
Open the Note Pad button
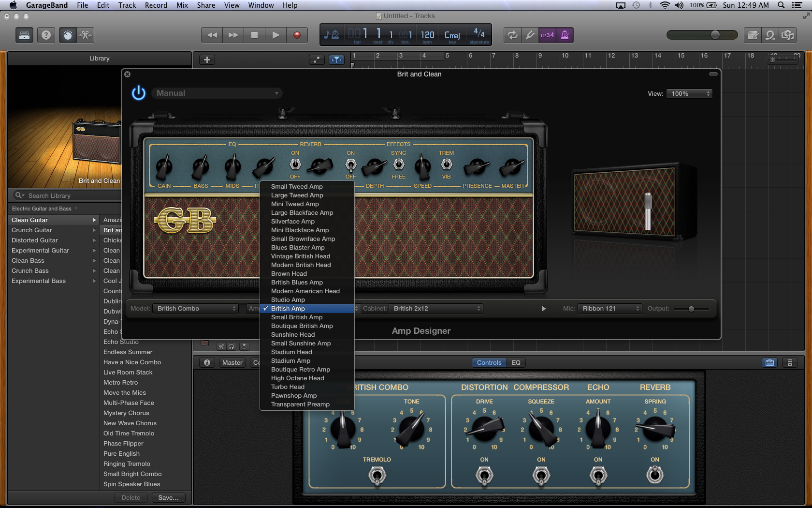click(x=753, y=35)
